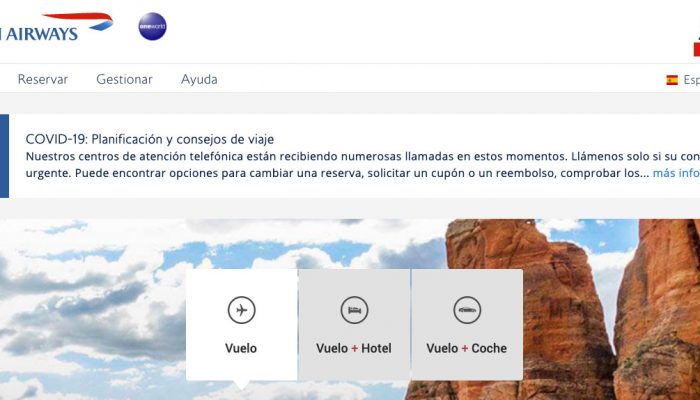Click the red icon at the top-right edge
The width and height of the screenshot is (700, 400).
coord(696,48)
